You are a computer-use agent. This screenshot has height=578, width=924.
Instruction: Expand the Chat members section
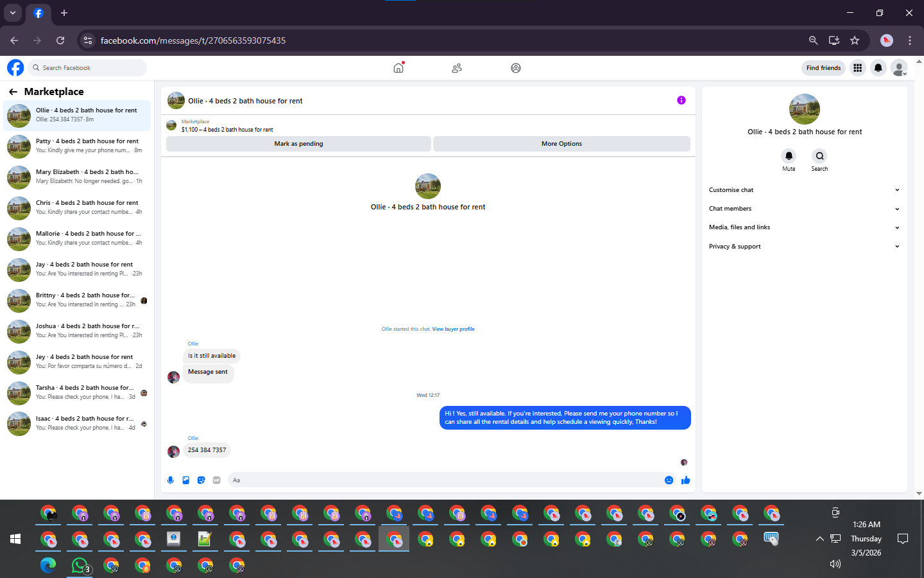(804, 209)
